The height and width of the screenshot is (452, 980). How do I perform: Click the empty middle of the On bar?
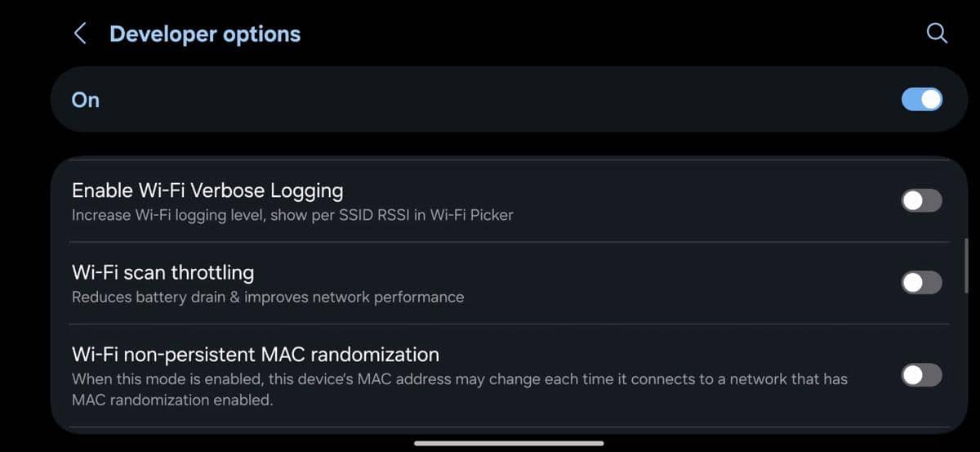pyautogui.click(x=490, y=100)
